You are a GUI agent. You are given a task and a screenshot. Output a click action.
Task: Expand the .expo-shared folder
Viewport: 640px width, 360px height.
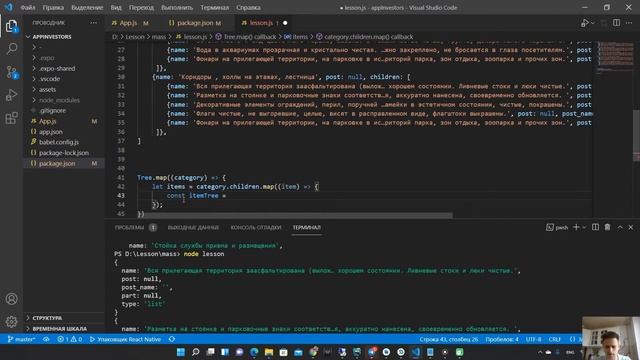click(57, 69)
